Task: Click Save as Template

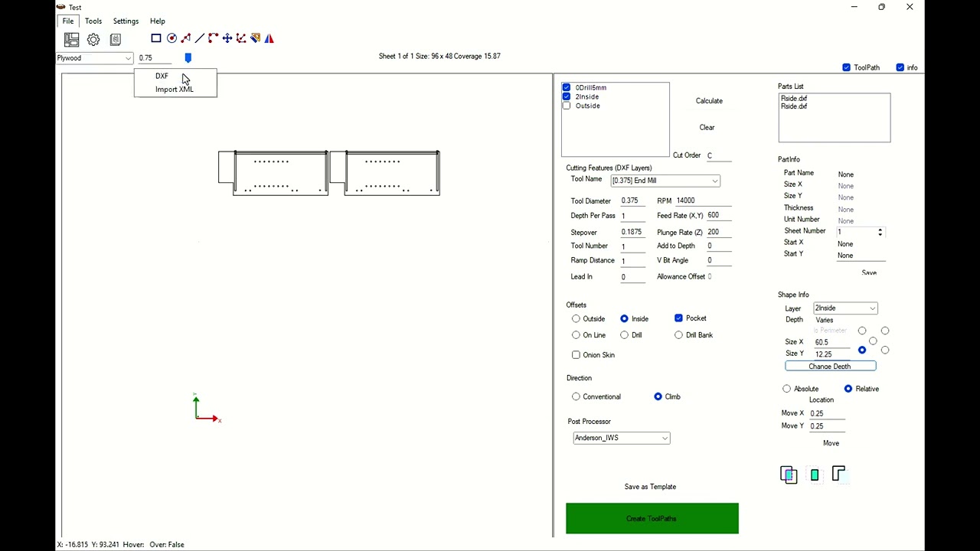Action: (650, 487)
